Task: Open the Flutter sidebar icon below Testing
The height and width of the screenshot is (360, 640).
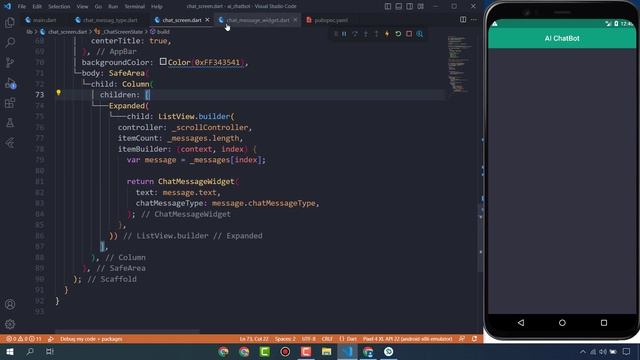Action: (10, 142)
